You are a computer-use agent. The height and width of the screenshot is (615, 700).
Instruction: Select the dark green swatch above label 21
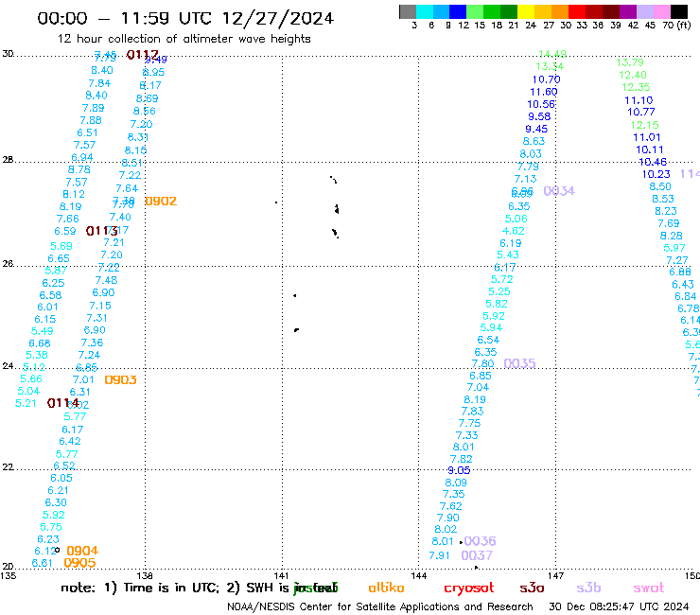[x=509, y=11]
